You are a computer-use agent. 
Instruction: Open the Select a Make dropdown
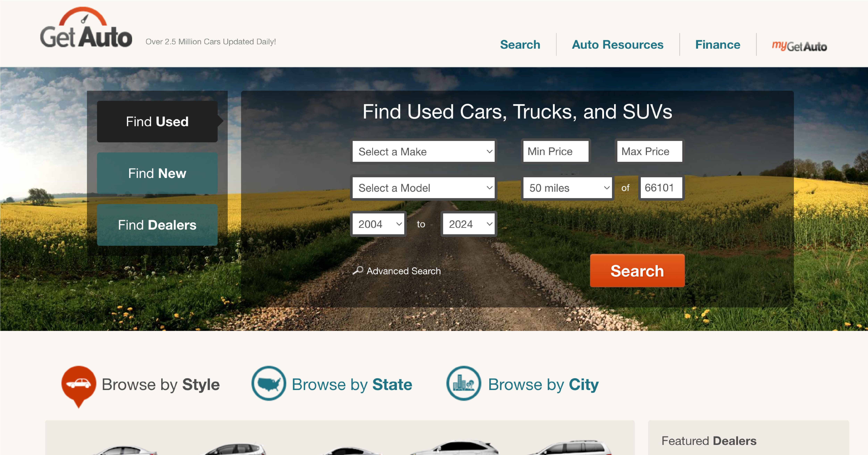tap(423, 151)
